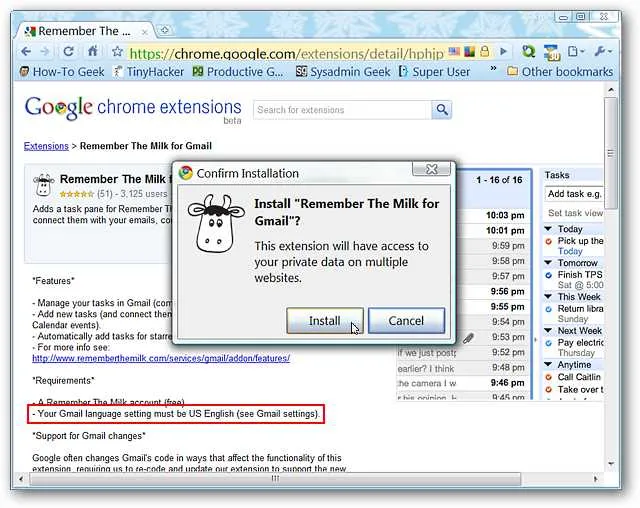Click the SSL padlock icon in address bar
Screen dimensions: 640x508
click(484, 51)
